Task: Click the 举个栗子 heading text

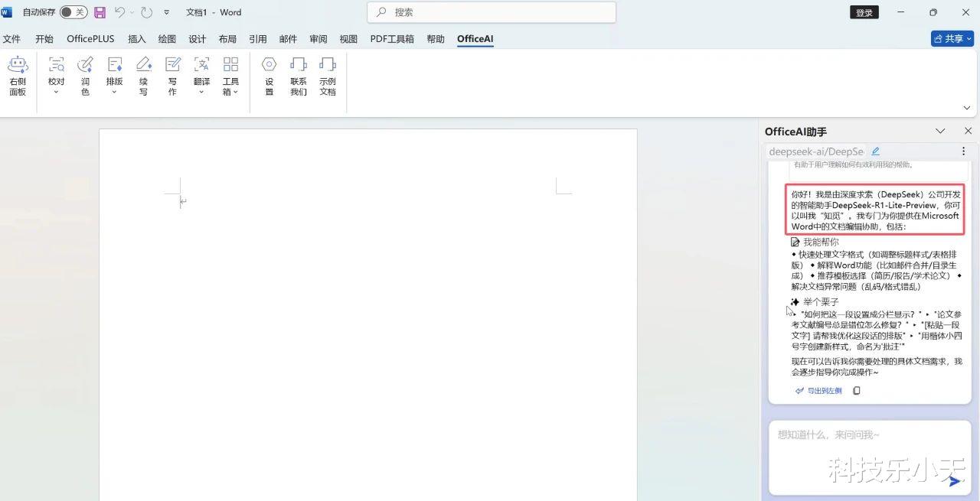Action: [821, 302]
